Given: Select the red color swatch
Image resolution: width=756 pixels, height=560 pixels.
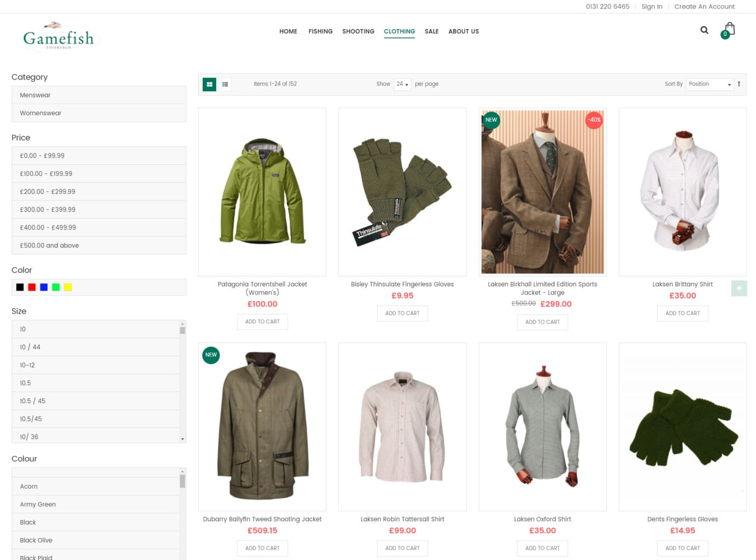Looking at the screenshot, I should pyautogui.click(x=32, y=287).
